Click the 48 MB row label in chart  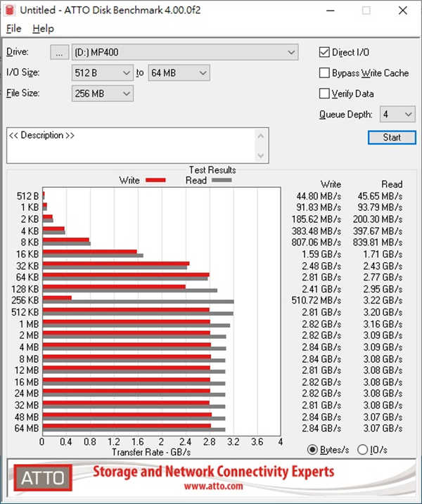[27, 417]
